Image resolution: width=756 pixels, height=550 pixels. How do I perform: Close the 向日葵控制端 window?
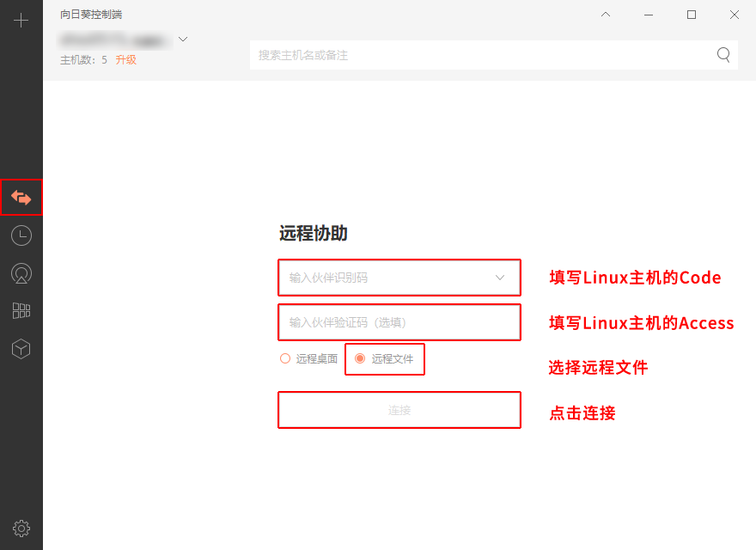(x=735, y=15)
